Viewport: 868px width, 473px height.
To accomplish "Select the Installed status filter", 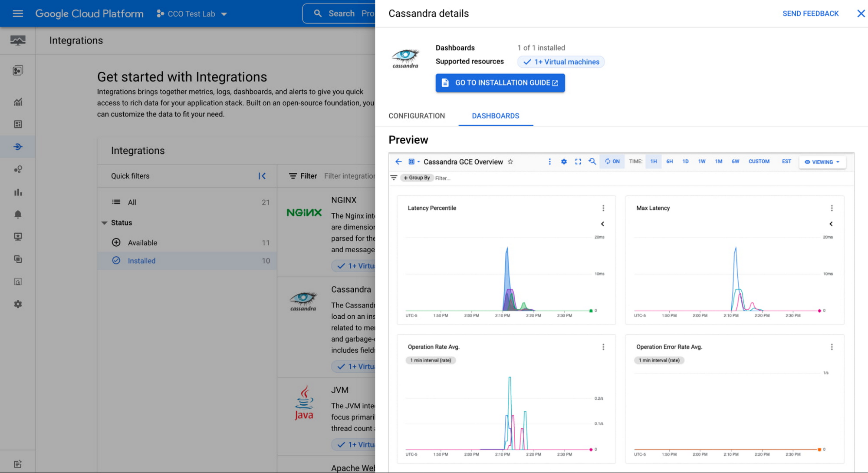I will pos(187,261).
